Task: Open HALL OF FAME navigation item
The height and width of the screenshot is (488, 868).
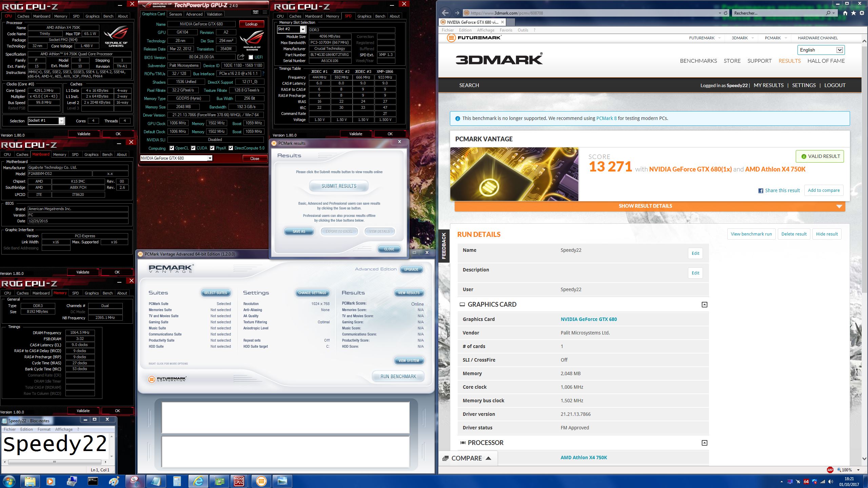Action: [826, 61]
